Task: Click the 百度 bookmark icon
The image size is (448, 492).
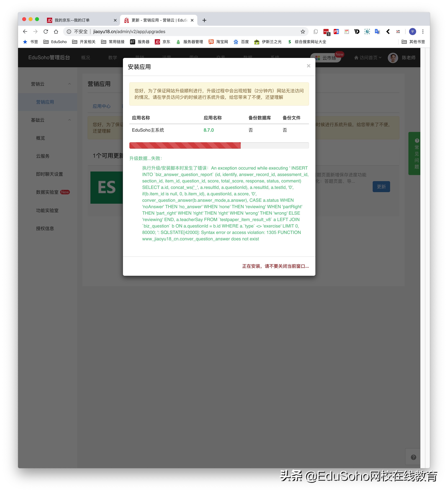Action: [236, 42]
